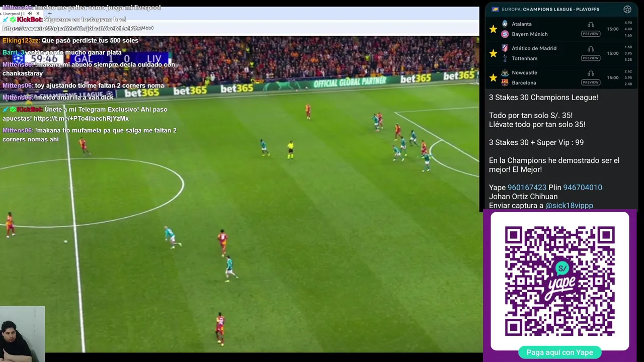Click the Atlético de Madrid team crest

(x=505, y=48)
